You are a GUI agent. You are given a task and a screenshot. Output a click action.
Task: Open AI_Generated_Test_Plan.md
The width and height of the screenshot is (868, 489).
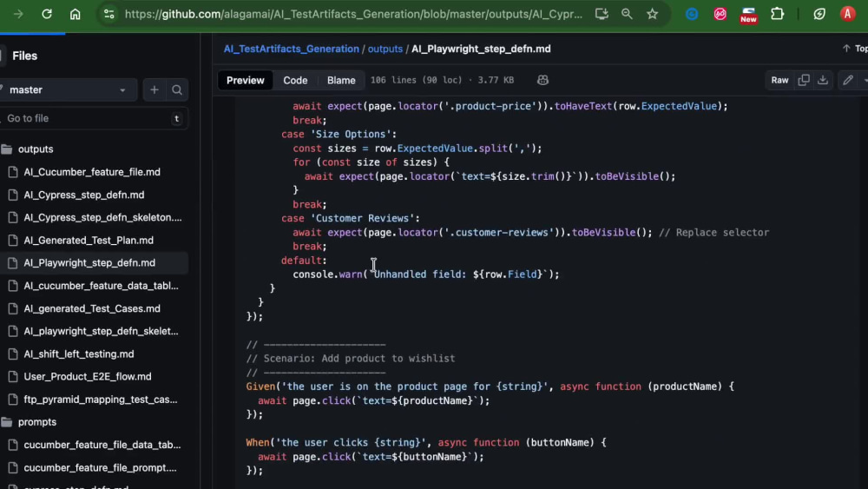pos(89,240)
